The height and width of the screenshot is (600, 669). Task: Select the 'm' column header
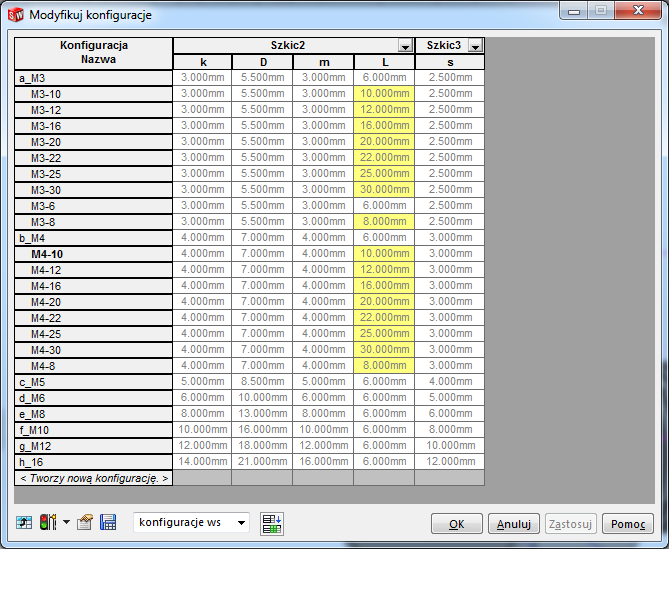click(324, 62)
